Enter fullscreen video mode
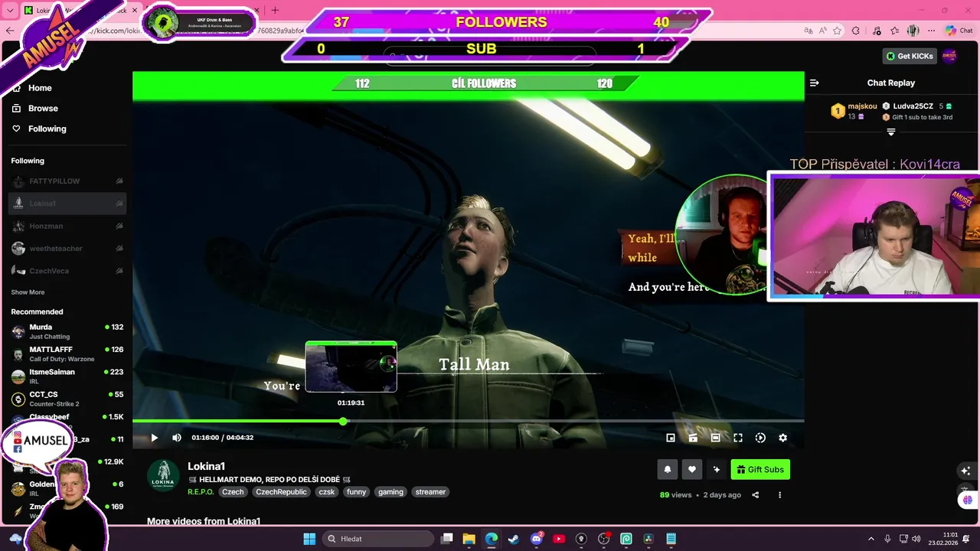Viewport: 980px width, 551px height. pos(738,438)
